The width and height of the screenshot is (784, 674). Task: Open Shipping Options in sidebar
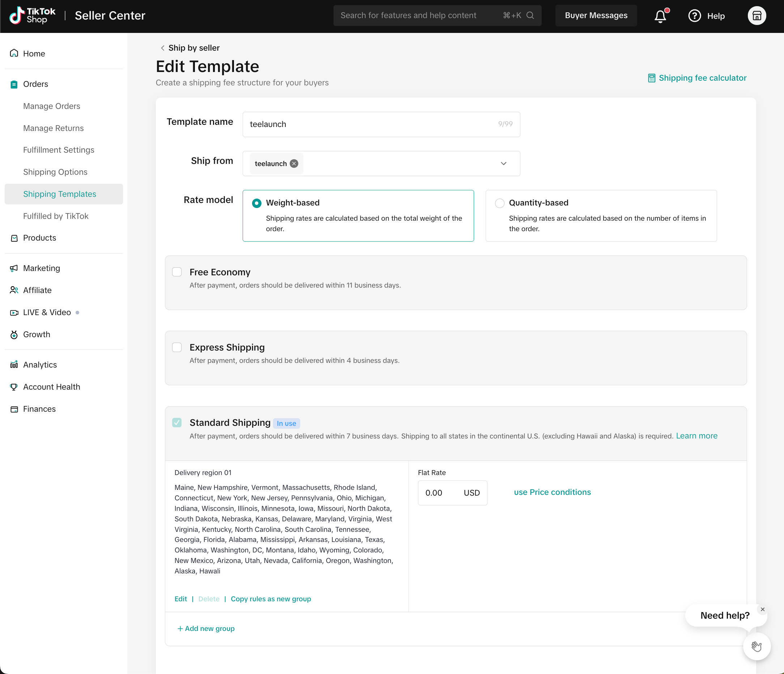[x=55, y=172]
